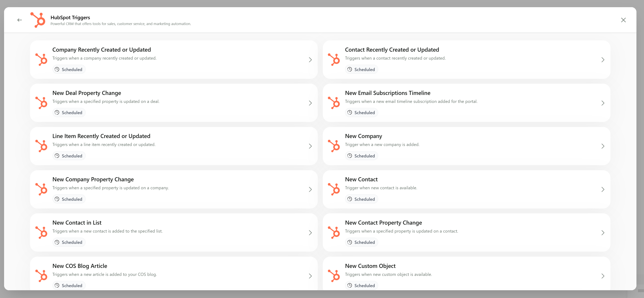This screenshot has height=298, width=644.
Task: Choose the New Contact in List title
Action: click(77, 223)
